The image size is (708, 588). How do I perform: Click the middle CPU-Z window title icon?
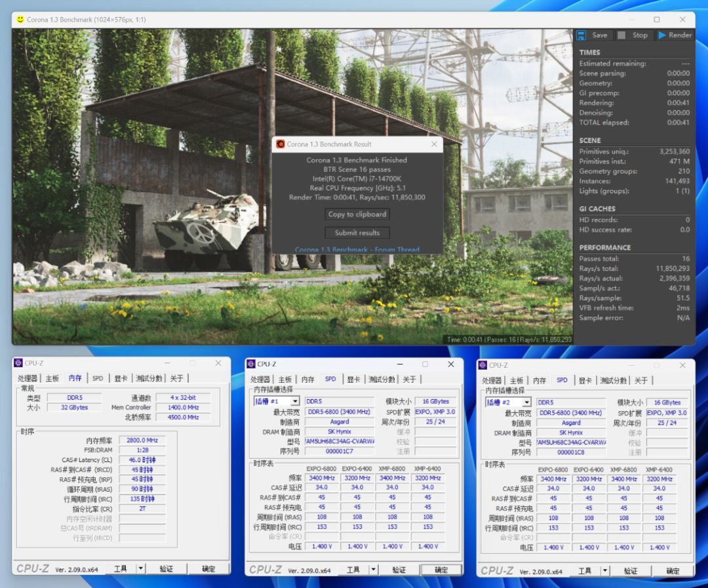(x=251, y=364)
